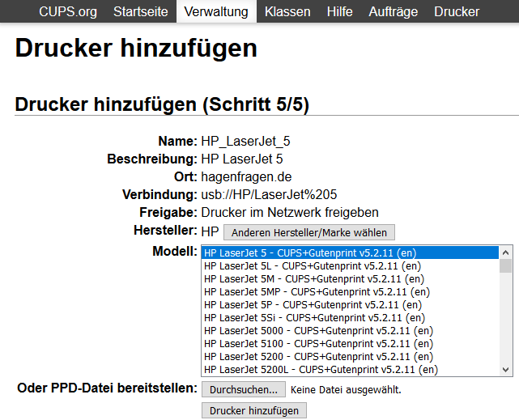Screen dimensions: 519x420
Task: Open the Drucker tab
Action: (457, 11)
